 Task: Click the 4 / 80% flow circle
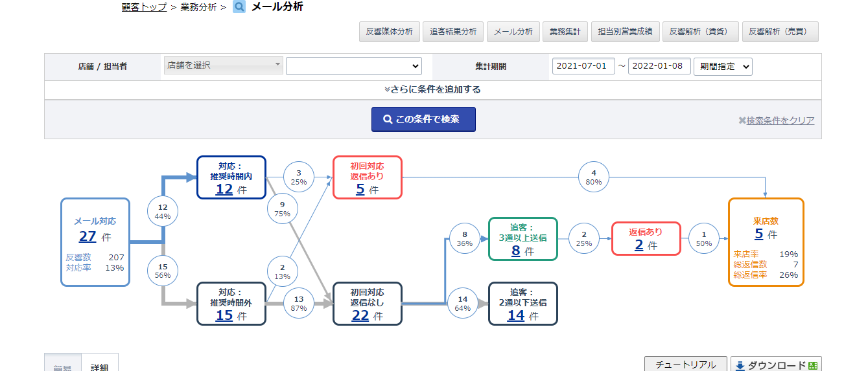click(x=594, y=177)
